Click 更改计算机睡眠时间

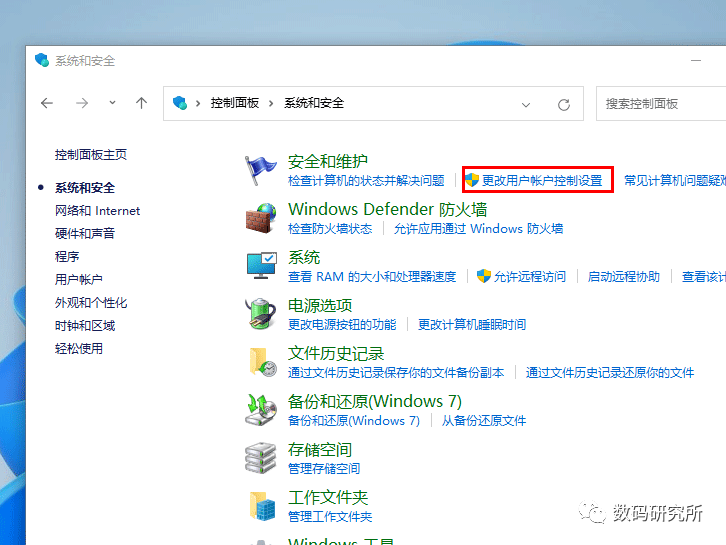[472, 325]
